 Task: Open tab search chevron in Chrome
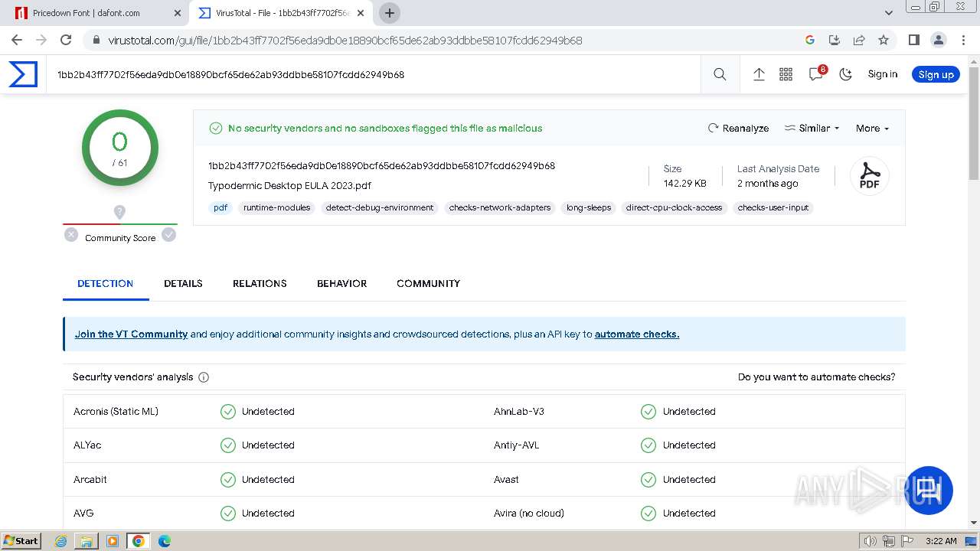[889, 13]
